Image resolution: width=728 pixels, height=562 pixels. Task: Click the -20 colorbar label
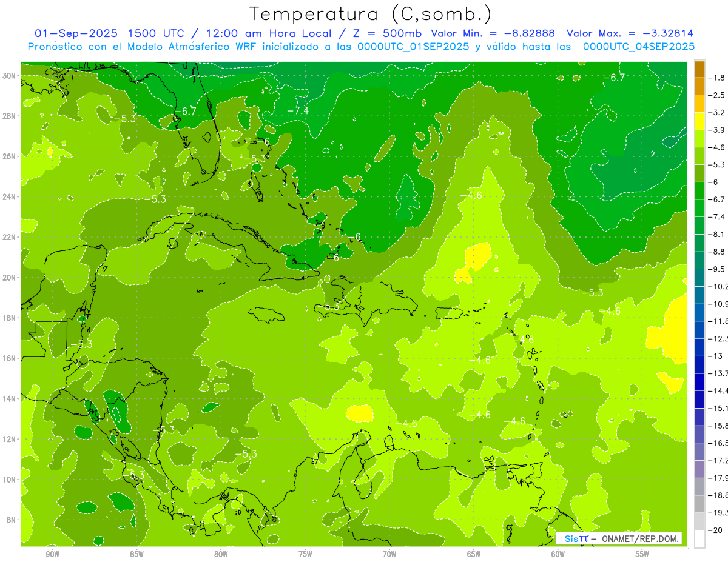[716, 530]
